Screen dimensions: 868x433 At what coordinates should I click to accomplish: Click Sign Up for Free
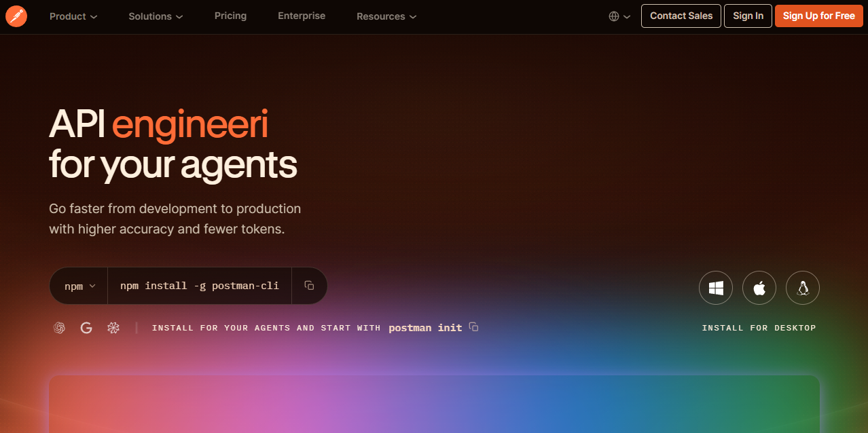click(x=819, y=16)
